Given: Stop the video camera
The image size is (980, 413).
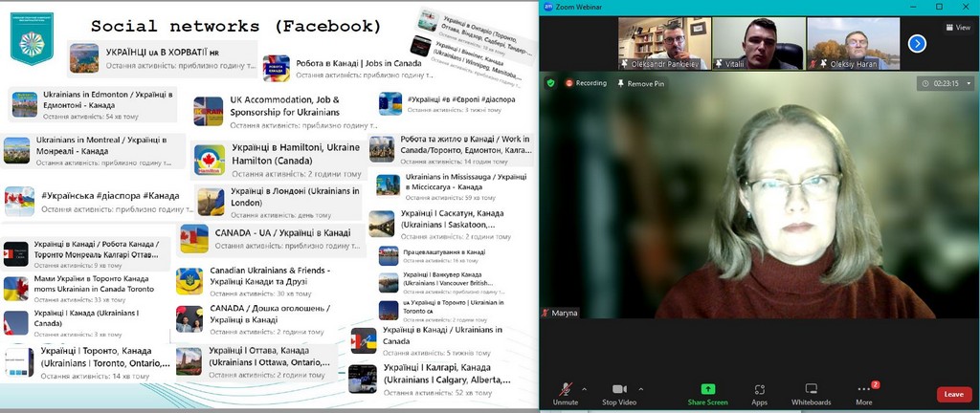Looking at the screenshot, I should click(x=618, y=393).
